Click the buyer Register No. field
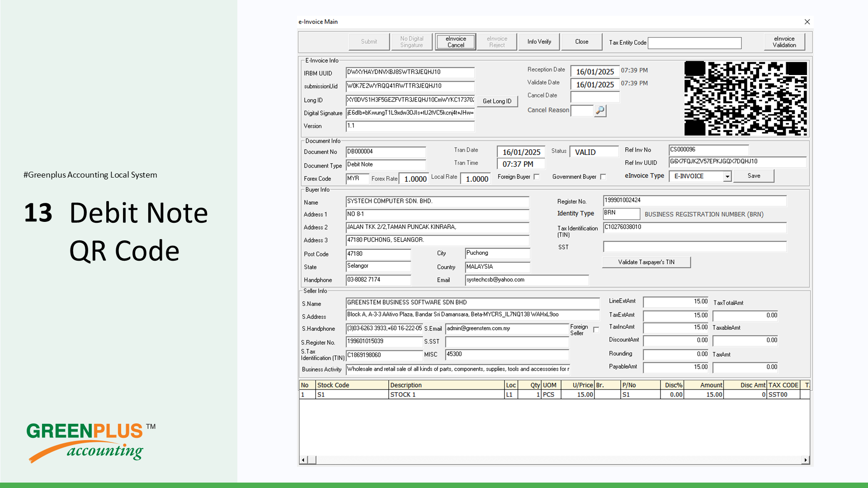Image resolution: width=868 pixels, height=488 pixels. pos(694,201)
